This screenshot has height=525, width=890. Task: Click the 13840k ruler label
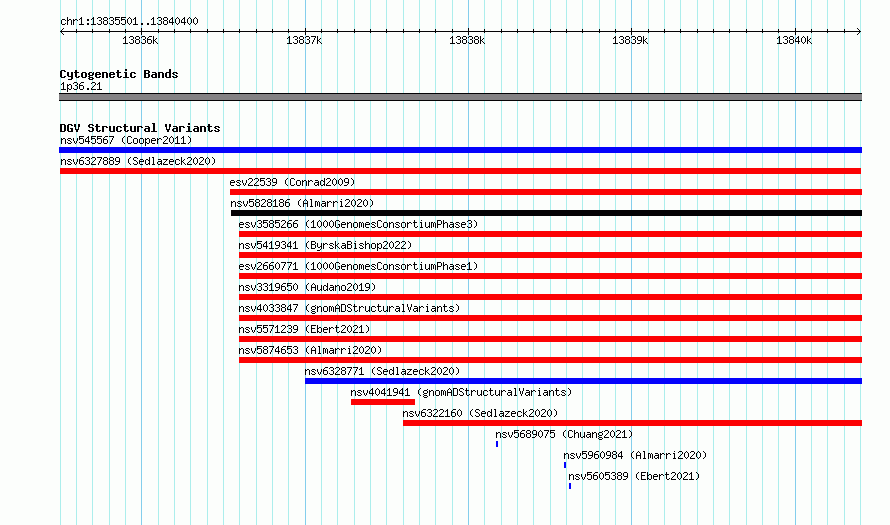click(794, 40)
